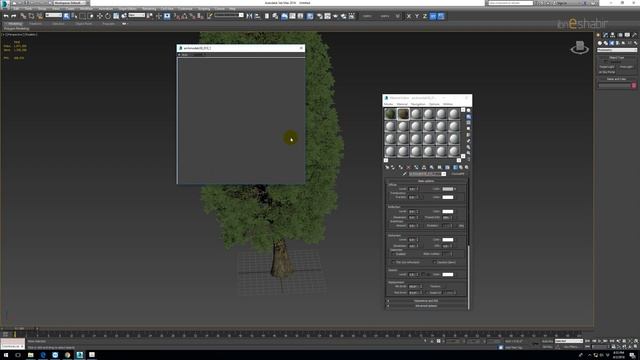Activate Select and Rotate tool
640x360 pixels.
click(108, 16)
